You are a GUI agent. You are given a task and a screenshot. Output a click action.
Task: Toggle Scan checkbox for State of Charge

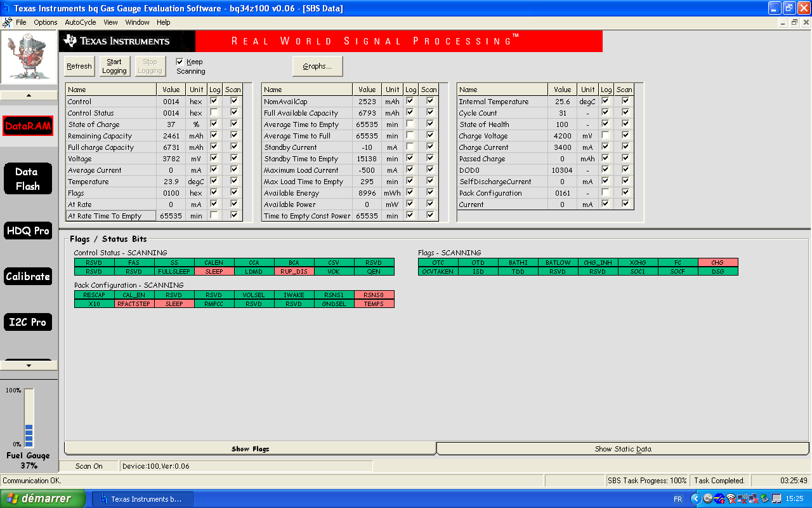click(234, 124)
